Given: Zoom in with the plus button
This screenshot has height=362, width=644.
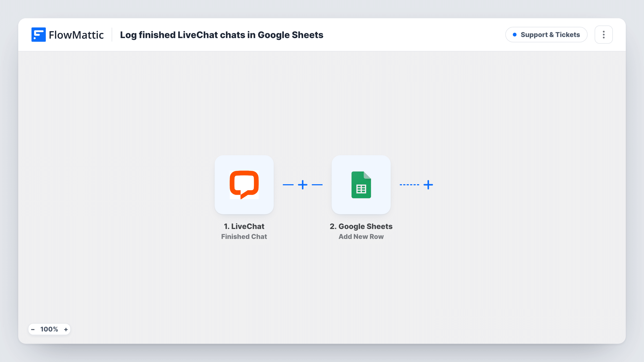Looking at the screenshot, I should coord(66,329).
